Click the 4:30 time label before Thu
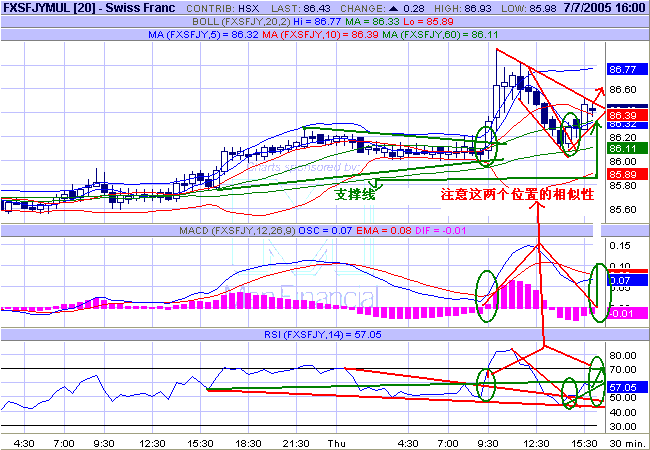The height and width of the screenshot is (450, 650). point(24,443)
